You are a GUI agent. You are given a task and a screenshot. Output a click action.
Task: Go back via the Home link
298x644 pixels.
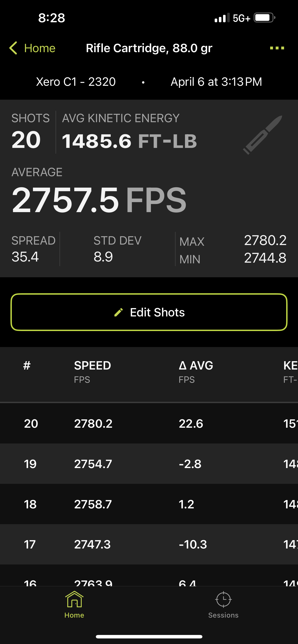(39, 48)
